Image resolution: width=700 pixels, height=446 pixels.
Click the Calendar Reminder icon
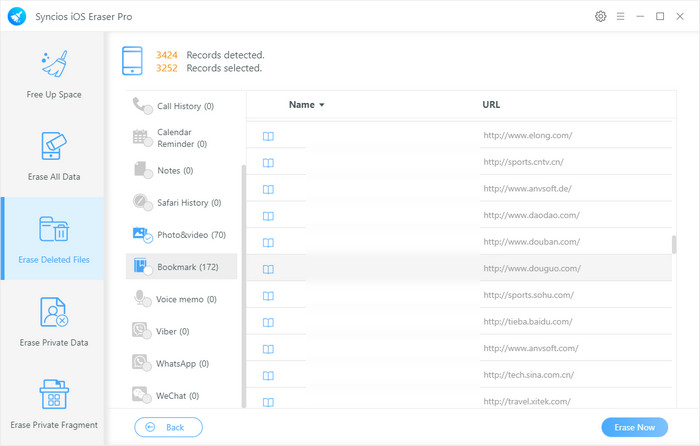tap(142, 138)
